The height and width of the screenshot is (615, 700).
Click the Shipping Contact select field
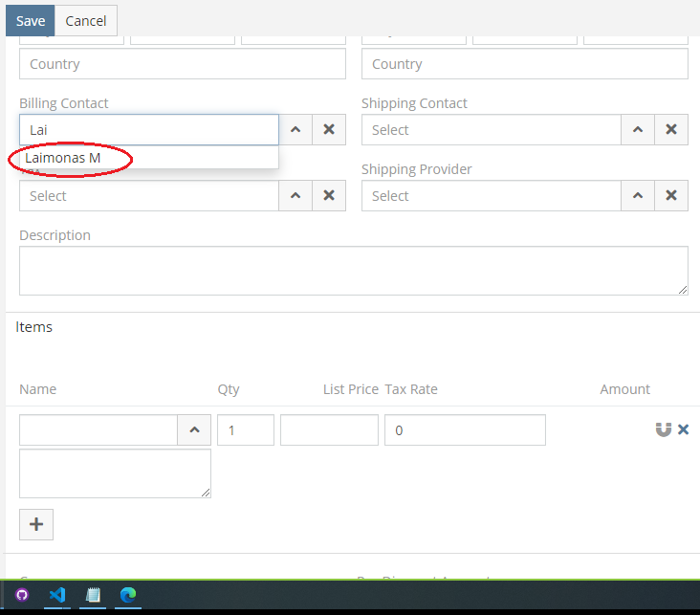pyautogui.click(x=491, y=130)
